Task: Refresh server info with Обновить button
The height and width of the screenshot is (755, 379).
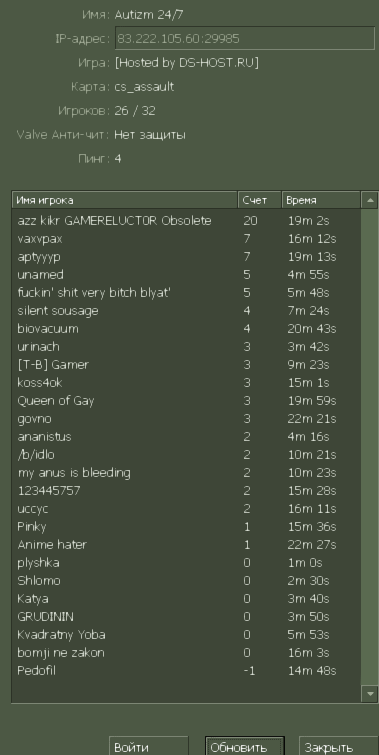Action: click(245, 746)
